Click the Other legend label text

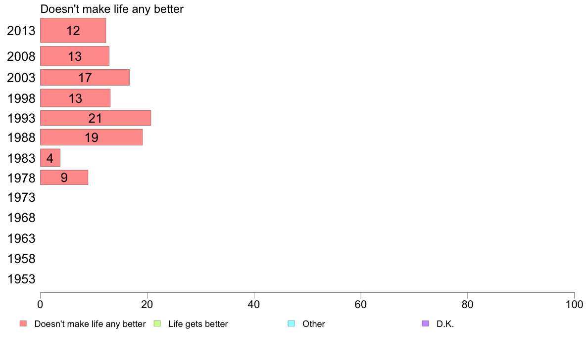(x=313, y=324)
